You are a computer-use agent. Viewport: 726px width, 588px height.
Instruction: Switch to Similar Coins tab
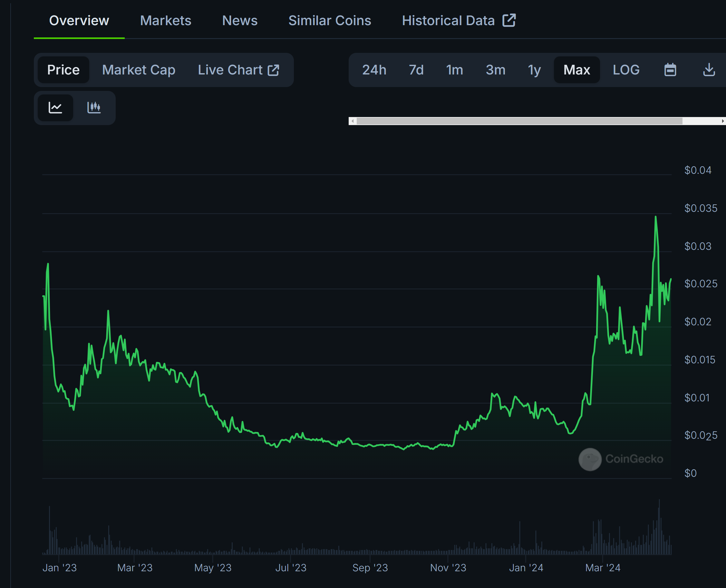click(x=329, y=21)
